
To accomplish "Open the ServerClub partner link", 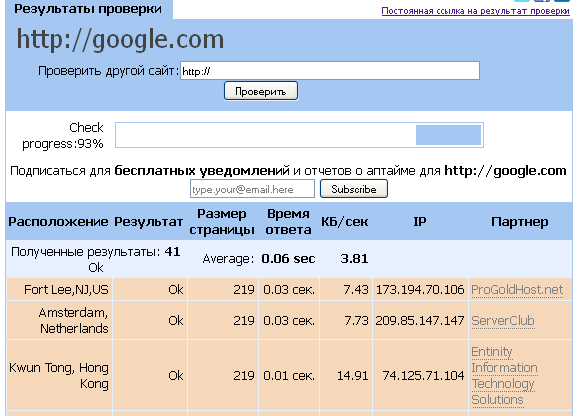I will (503, 320).
